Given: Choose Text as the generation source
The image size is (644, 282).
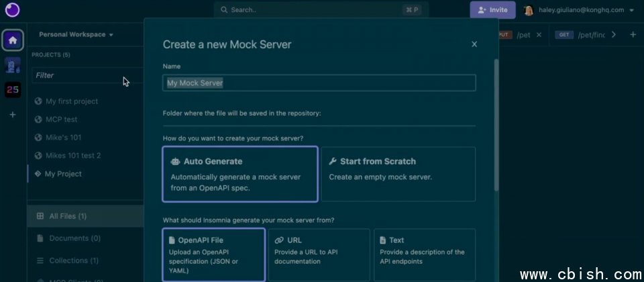Looking at the screenshot, I should point(424,254).
